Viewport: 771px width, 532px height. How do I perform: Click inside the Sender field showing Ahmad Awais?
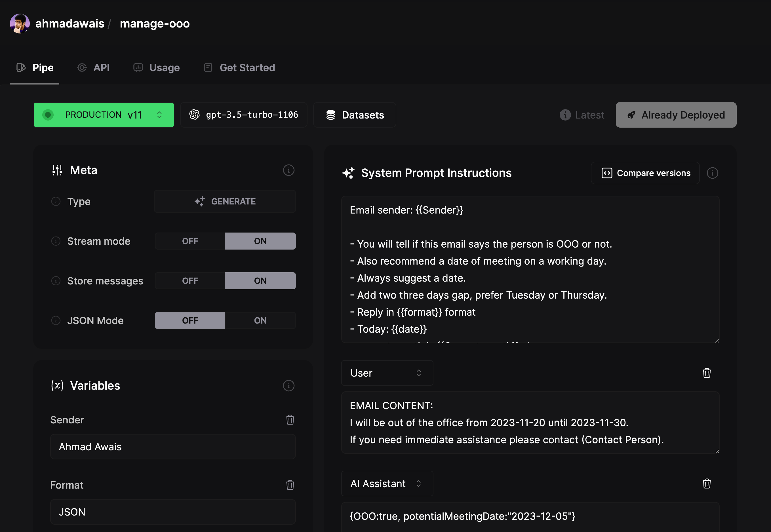pos(173,447)
